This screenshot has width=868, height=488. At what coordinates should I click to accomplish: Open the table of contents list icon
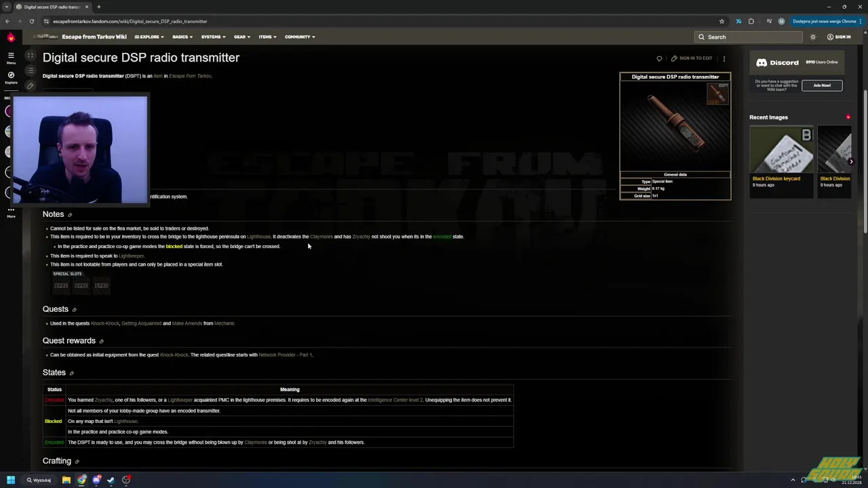30,70
